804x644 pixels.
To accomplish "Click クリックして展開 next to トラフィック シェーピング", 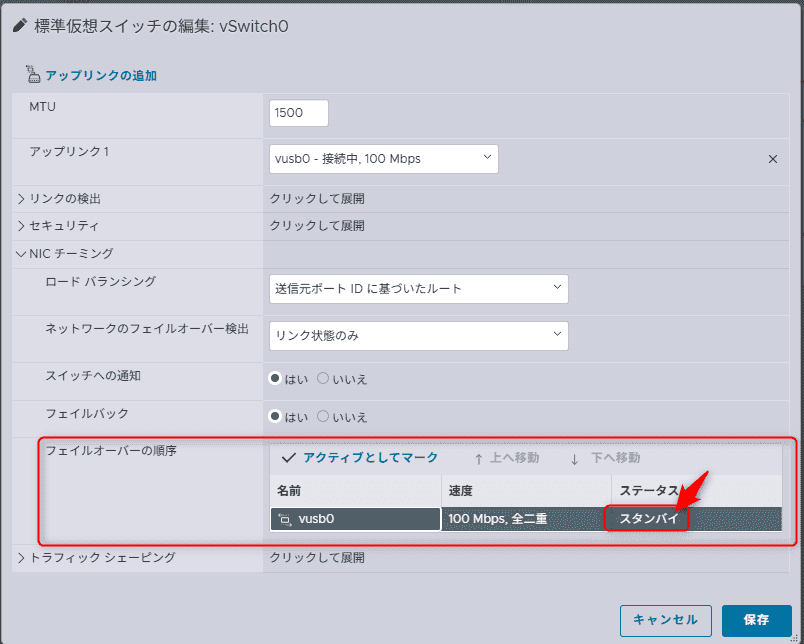I will 317,558.
